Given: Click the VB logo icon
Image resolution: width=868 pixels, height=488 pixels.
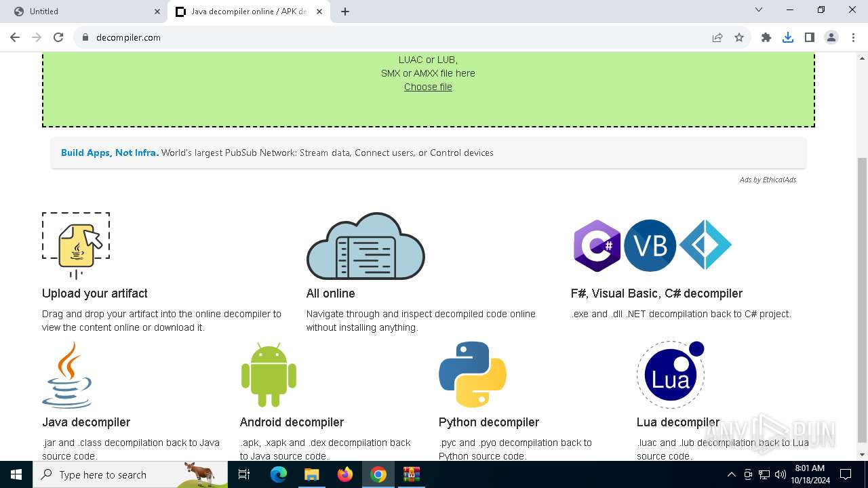Looking at the screenshot, I should coord(650,245).
